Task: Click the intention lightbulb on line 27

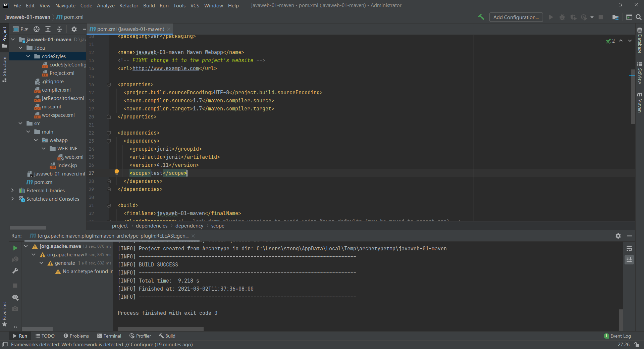Action: click(117, 172)
